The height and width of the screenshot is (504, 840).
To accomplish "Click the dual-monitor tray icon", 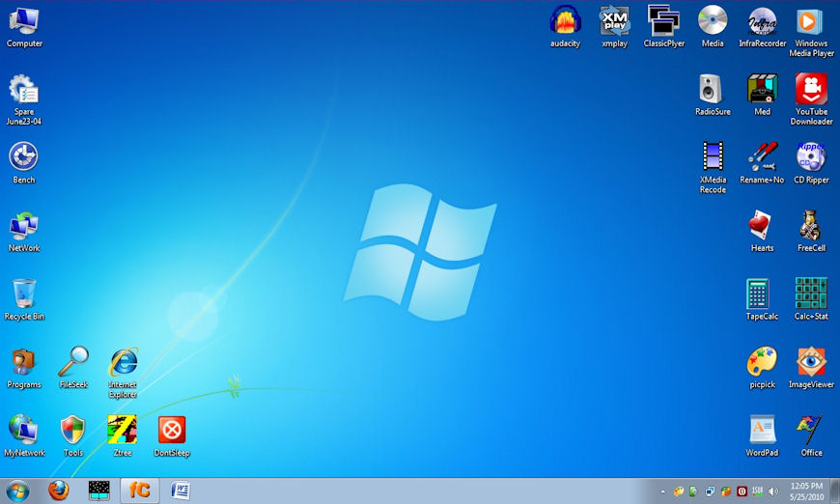I will (710, 491).
